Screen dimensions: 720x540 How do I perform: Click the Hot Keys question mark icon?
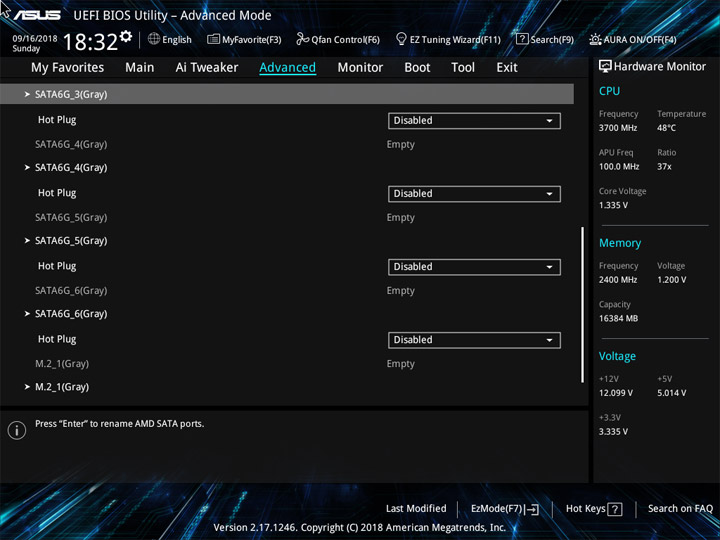click(614, 509)
